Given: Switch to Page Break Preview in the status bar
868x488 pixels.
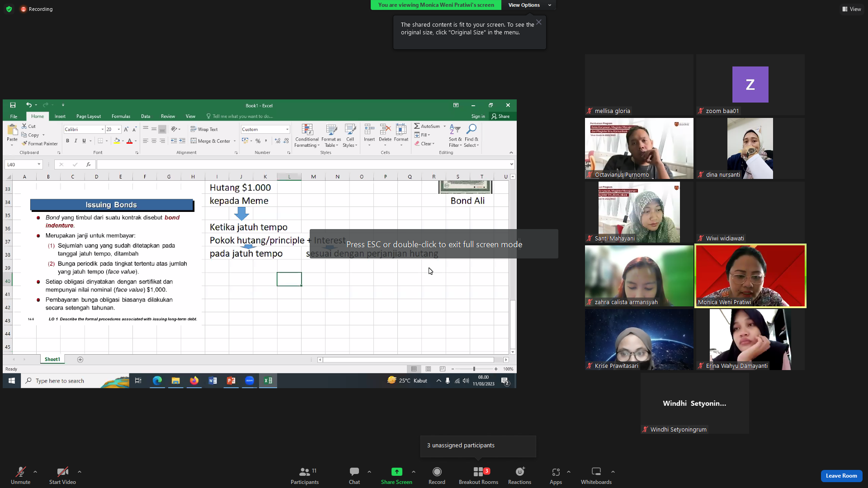Looking at the screenshot, I should (442, 369).
